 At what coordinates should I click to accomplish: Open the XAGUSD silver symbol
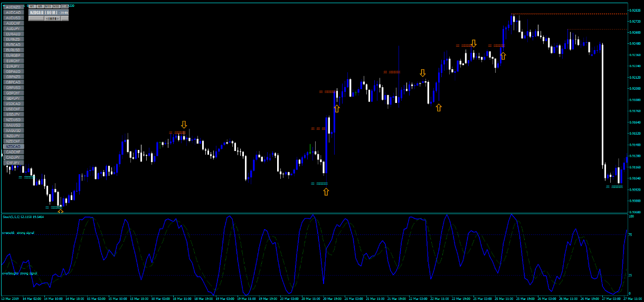click(x=13, y=130)
